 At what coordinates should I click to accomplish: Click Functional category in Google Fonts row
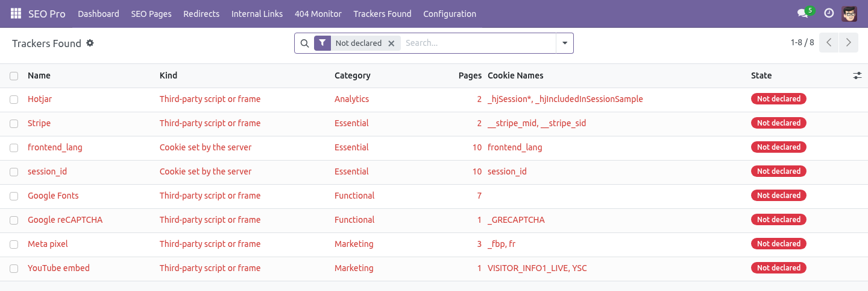coord(354,196)
